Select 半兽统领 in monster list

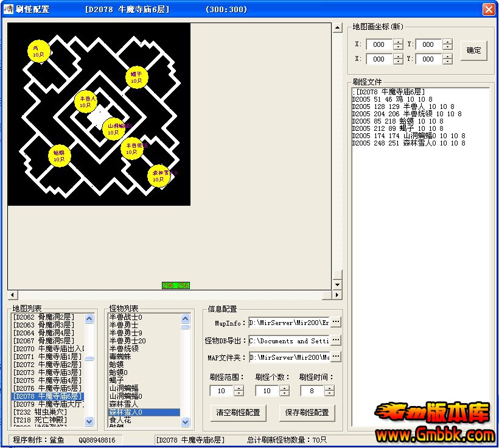144,349
